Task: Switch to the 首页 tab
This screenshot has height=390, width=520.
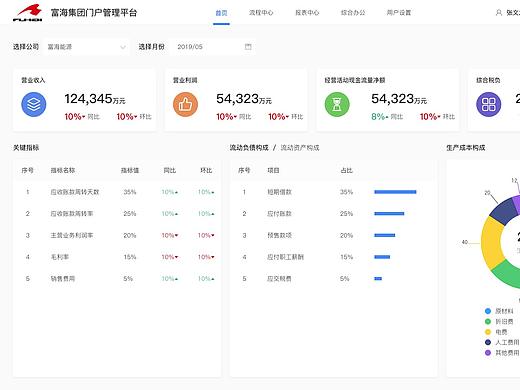Action: (x=221, y=13)
